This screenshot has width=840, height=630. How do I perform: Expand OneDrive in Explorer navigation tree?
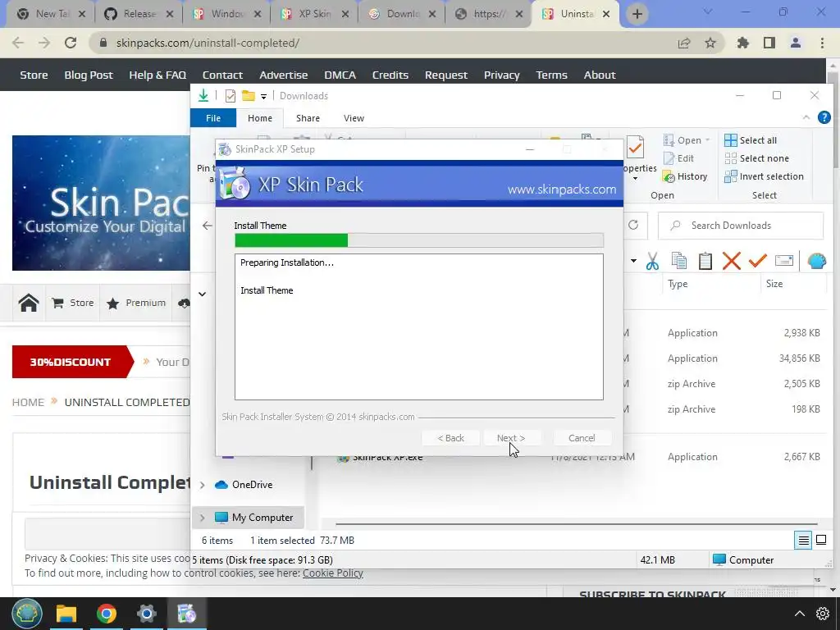[x=202, y=485]
